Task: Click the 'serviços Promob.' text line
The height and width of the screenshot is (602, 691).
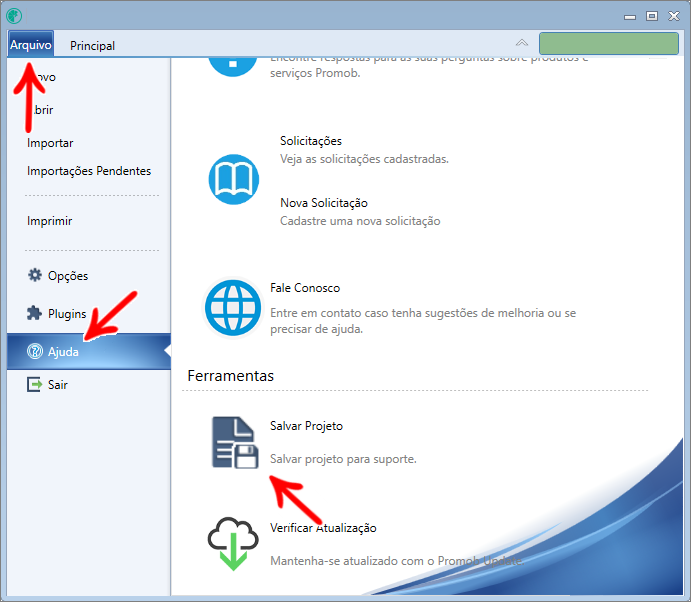Action: pos(315,73)
